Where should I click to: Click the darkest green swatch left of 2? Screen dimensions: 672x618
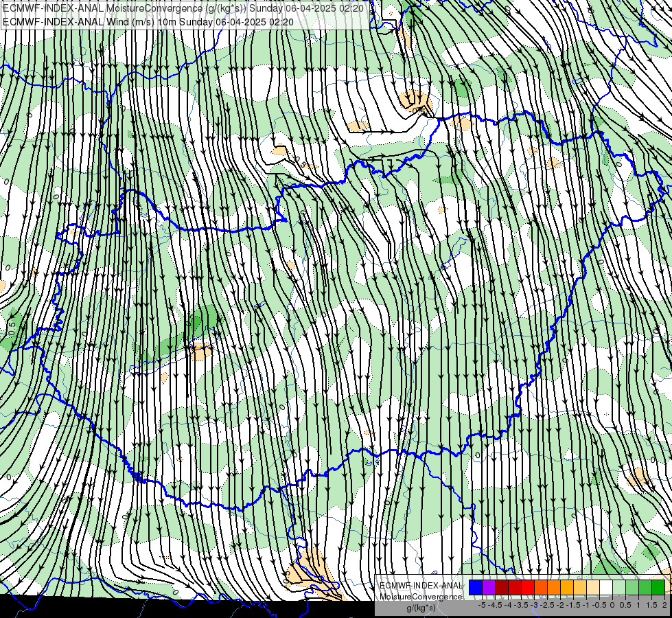point(658,588)
